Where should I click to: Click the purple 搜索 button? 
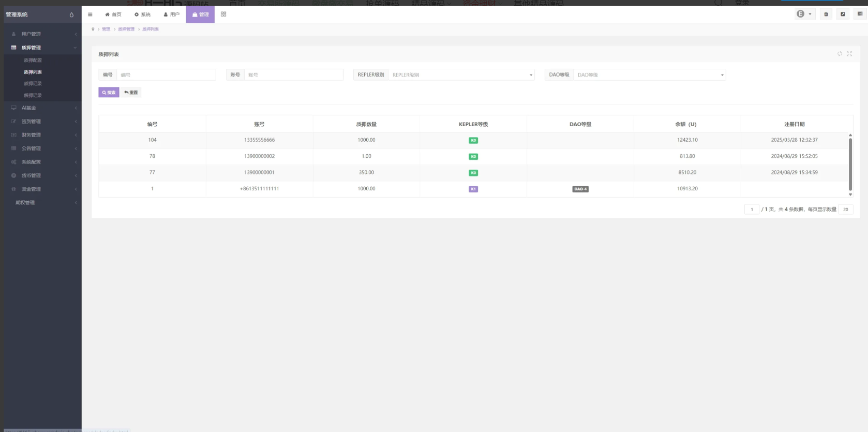pos(109,93)
